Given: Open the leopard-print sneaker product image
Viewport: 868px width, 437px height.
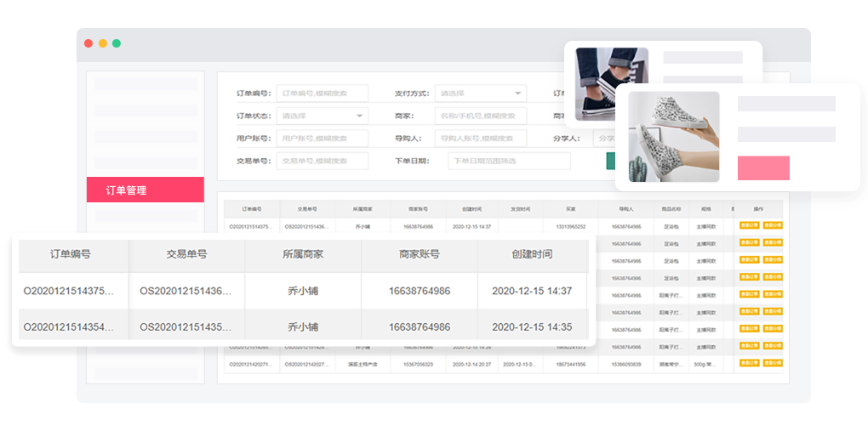Looking at the screenshot, I should [x=673, y=137].
